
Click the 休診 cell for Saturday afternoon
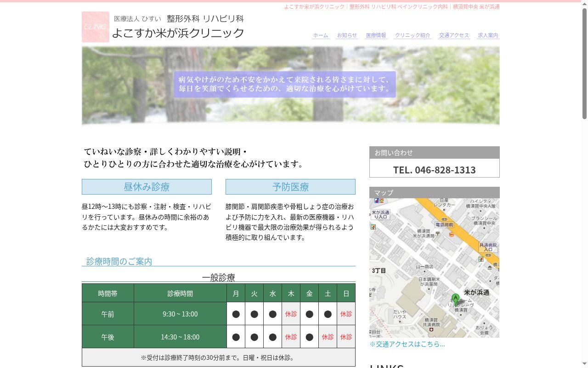point(328,337)
